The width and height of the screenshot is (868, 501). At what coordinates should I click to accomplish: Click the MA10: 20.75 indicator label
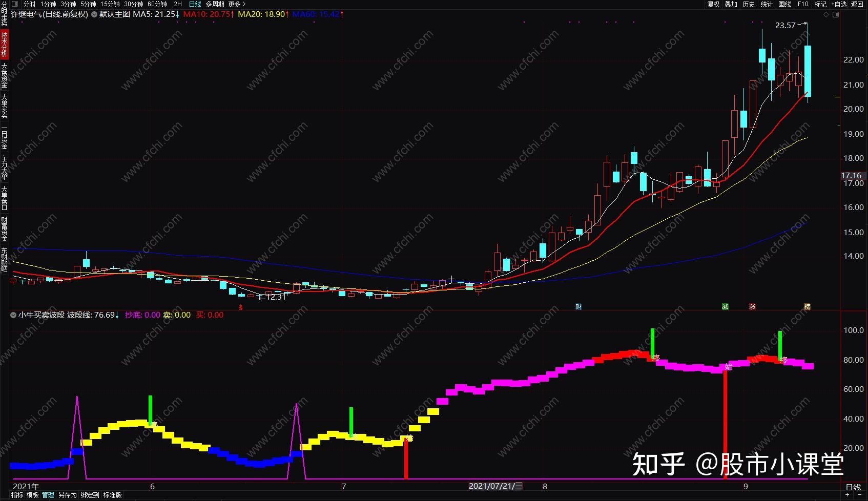coord(209,14)
